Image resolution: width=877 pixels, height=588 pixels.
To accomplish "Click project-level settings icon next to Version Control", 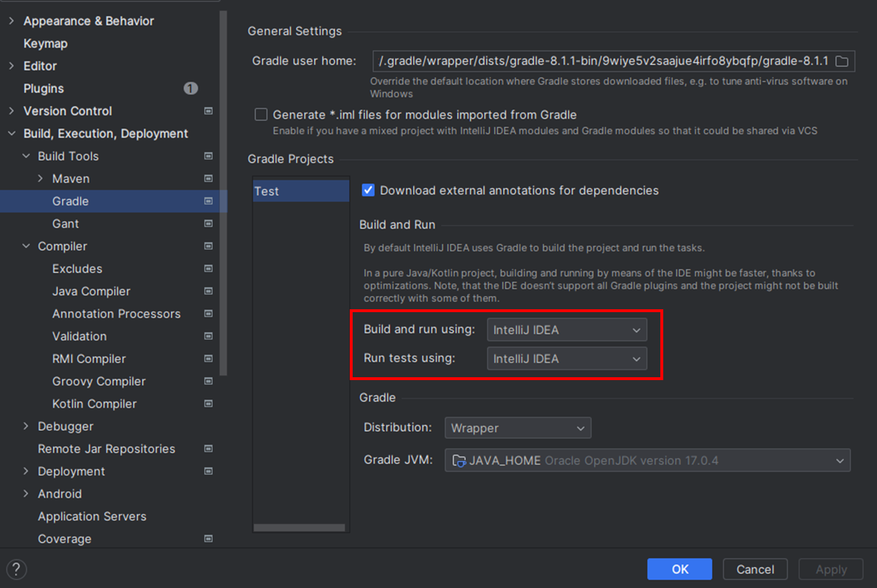I will pos(209,111).
